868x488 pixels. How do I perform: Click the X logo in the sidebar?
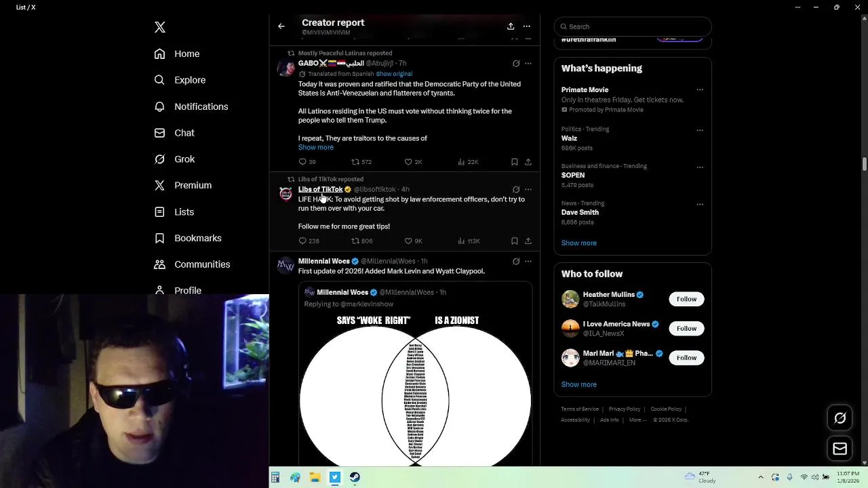tap(160, 27)
